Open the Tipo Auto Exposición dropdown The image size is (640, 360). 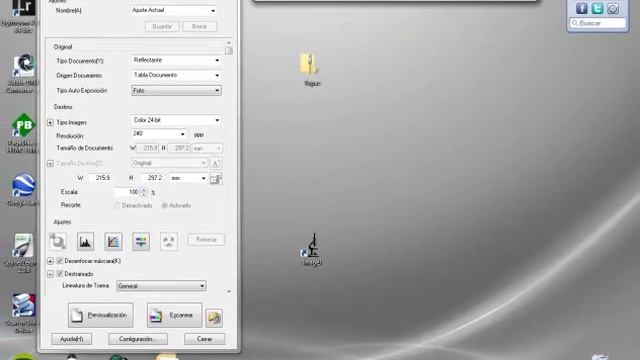coord(176,91)
